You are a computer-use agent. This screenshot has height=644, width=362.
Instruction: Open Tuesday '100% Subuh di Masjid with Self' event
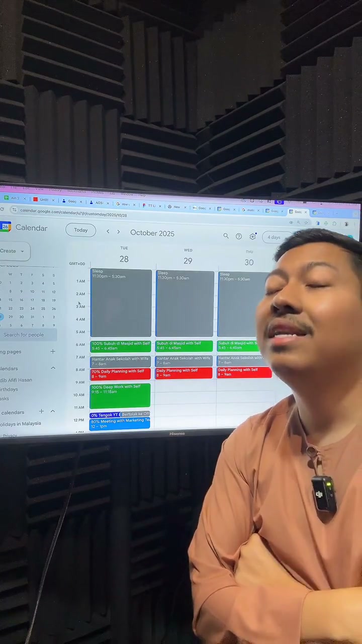tap(120, 346)
